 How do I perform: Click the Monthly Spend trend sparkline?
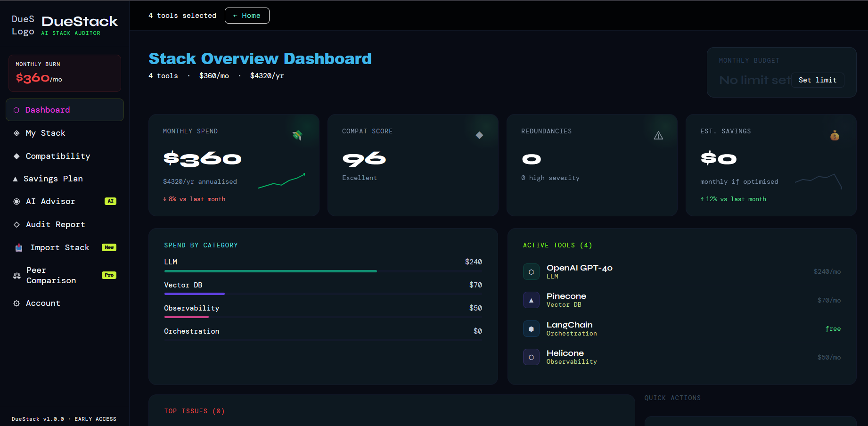[x=281, y=181]
